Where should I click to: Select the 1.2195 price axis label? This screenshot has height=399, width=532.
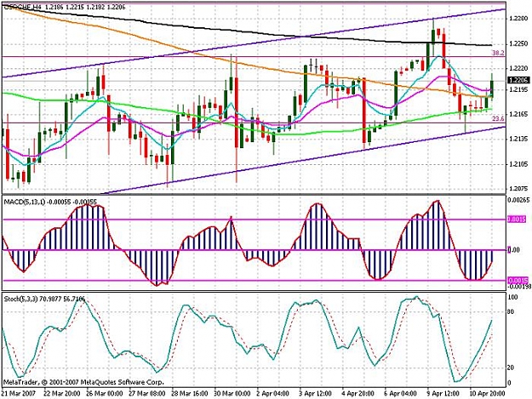tap(518, 89)
